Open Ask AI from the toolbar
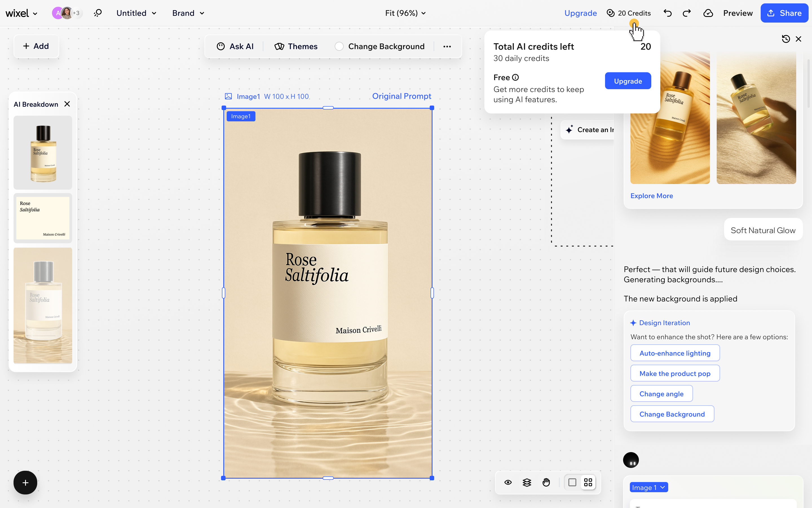Viewport: 812px width, 508px height. click(235, 46)
